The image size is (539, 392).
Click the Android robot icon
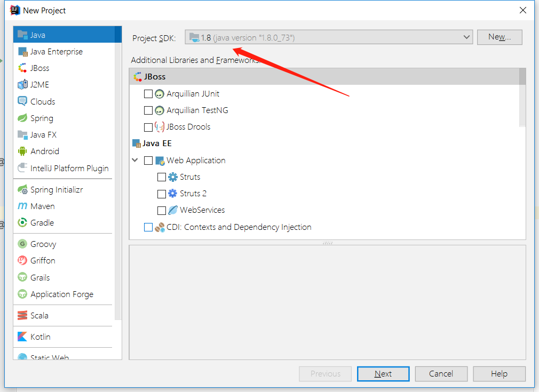pos(22,151)
